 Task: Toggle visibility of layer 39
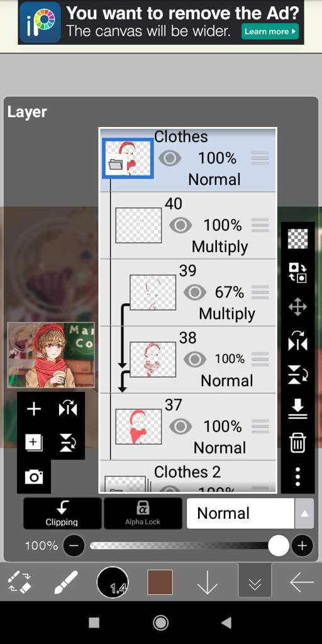pos(195,292)
